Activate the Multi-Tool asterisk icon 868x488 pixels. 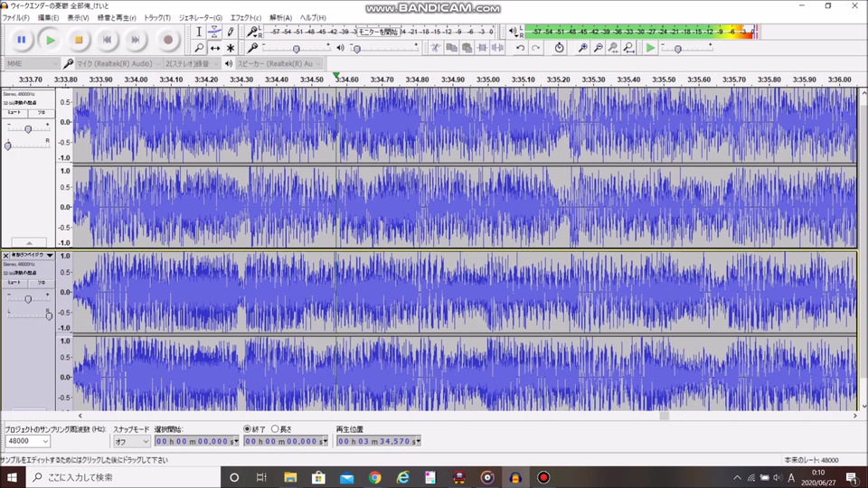tap(231, 48)
